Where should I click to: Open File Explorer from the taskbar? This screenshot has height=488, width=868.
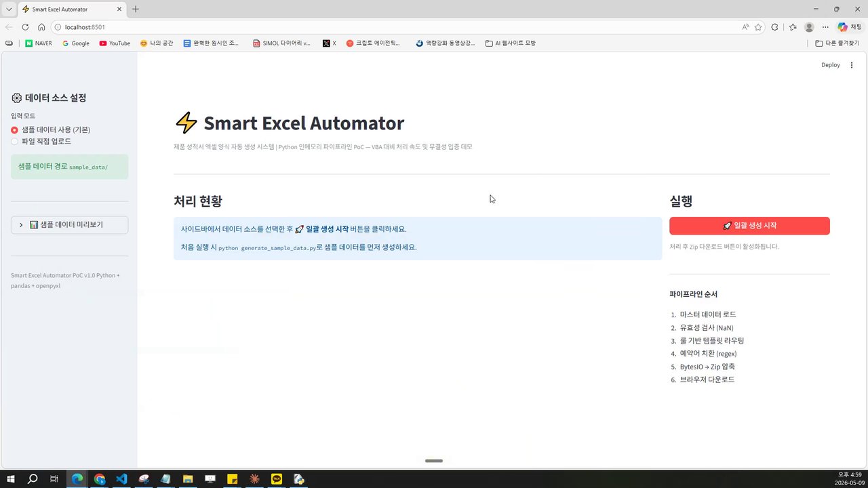188,479
